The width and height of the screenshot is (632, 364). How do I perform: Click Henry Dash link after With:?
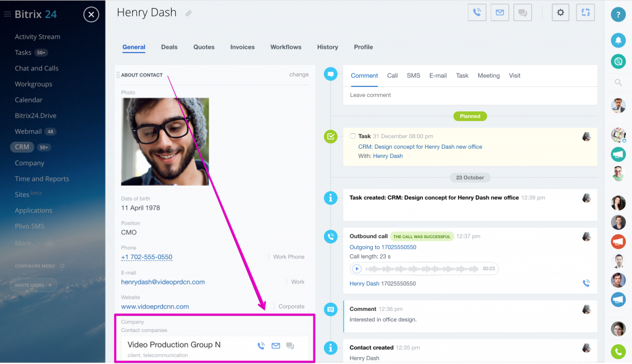(x=388, y=156)
